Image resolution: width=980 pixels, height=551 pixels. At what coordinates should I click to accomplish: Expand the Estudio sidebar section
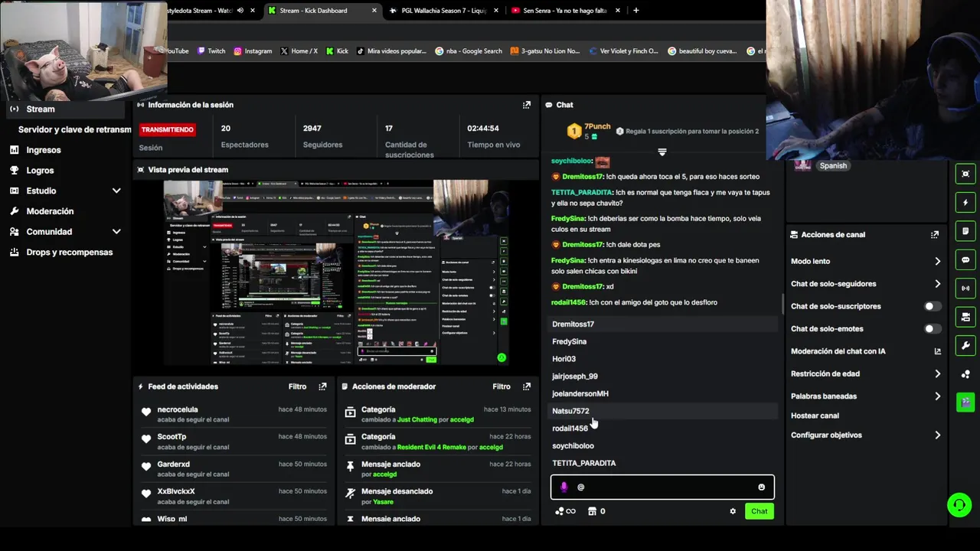(116, 191)
